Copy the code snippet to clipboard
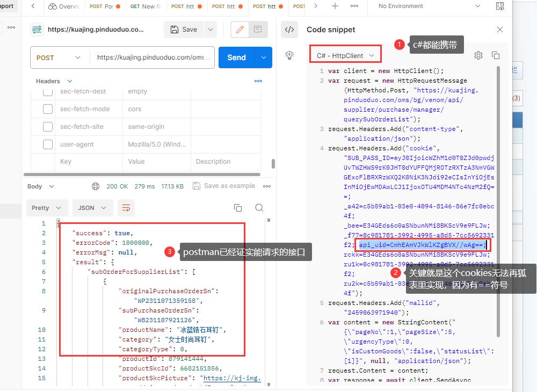 [496, 55]
